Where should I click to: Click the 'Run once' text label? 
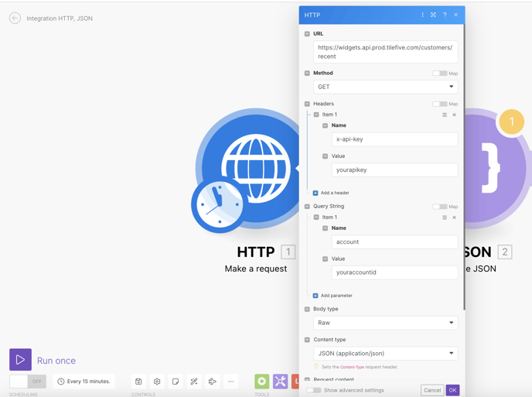coord(56,361)
